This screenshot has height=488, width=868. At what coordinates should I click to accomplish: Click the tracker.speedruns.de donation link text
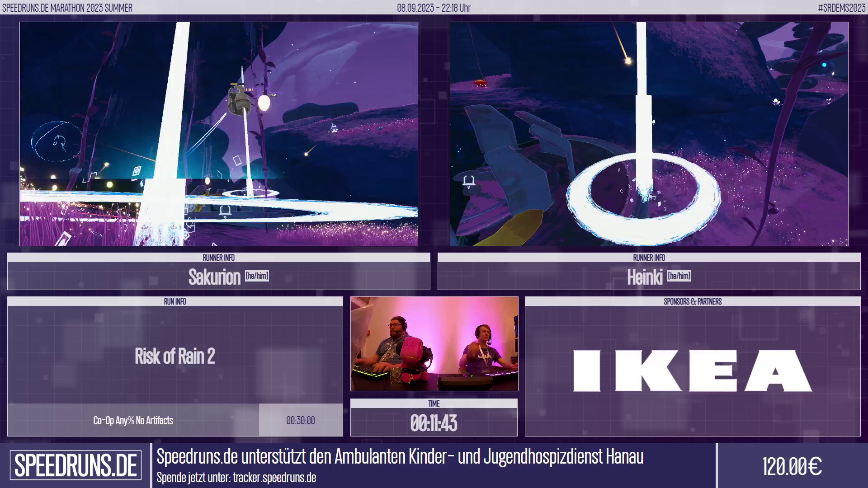point(274,478)
